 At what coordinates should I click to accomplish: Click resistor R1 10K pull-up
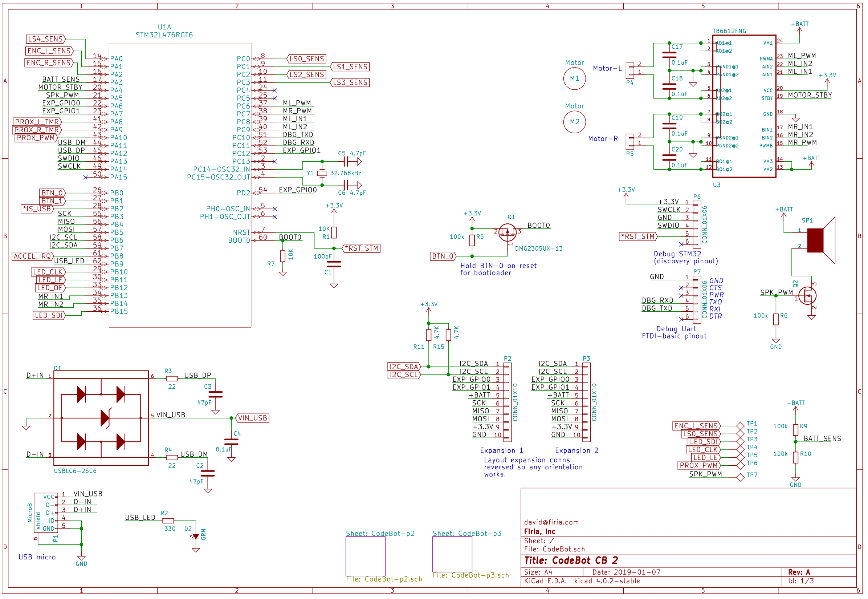334,233
